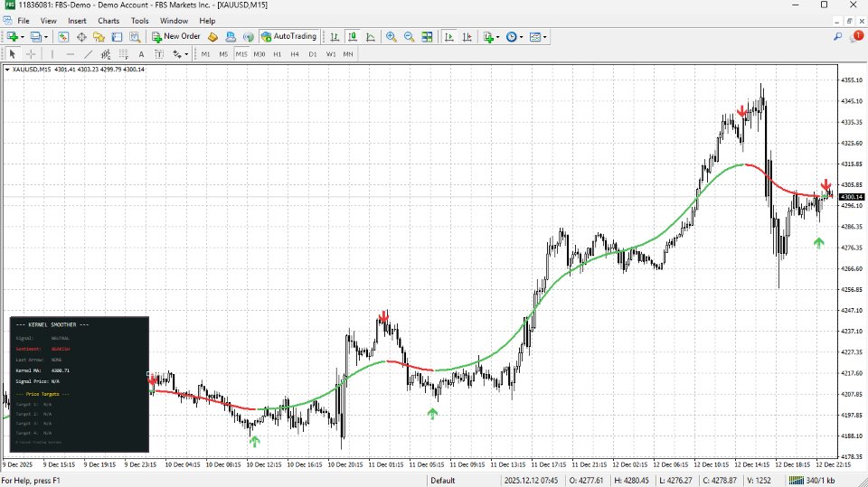Click the 12 Dec 14:15 time axis label
The width and height of the screenshot is (868, 487).
[x=753, y=464]
